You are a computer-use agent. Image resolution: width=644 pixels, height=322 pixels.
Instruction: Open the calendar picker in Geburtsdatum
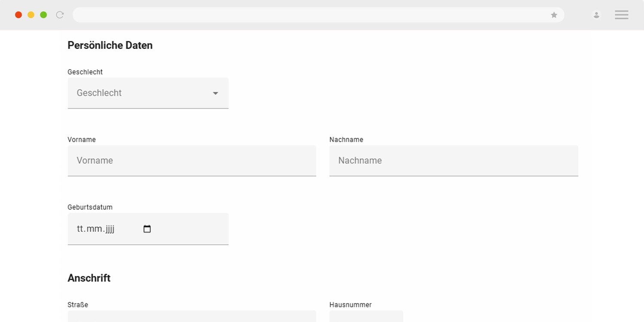point(147,229)
